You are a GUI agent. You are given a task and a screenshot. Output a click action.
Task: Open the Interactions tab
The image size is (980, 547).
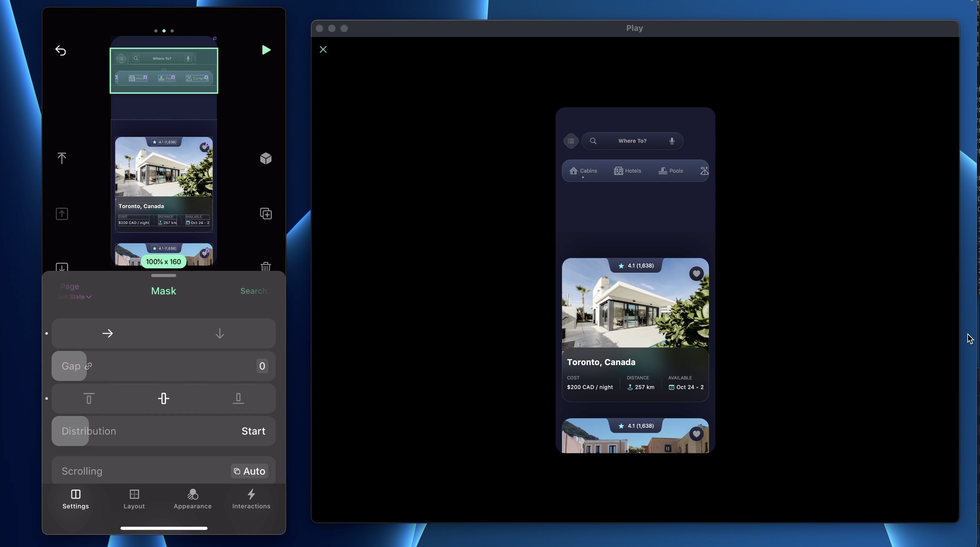pos(251,499)
